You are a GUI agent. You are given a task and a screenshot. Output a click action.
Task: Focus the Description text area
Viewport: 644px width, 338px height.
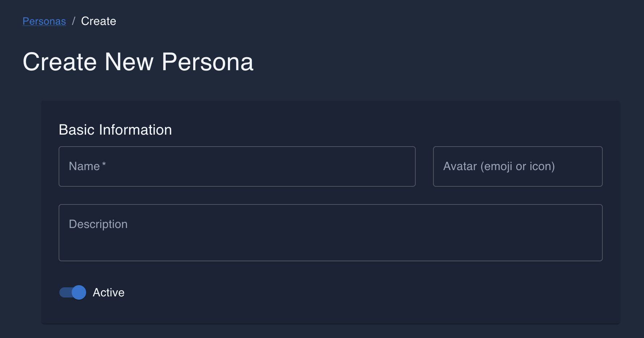point(330,232)
